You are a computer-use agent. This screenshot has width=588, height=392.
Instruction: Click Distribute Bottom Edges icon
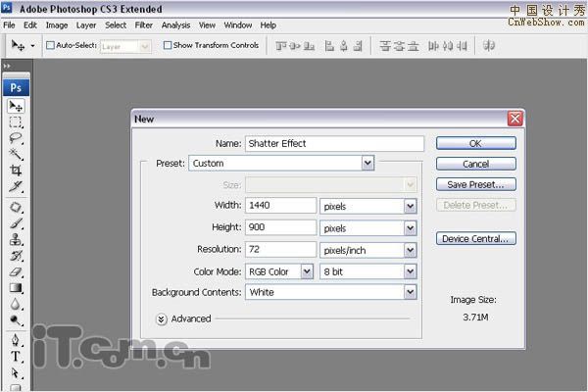tap(413, 46)
